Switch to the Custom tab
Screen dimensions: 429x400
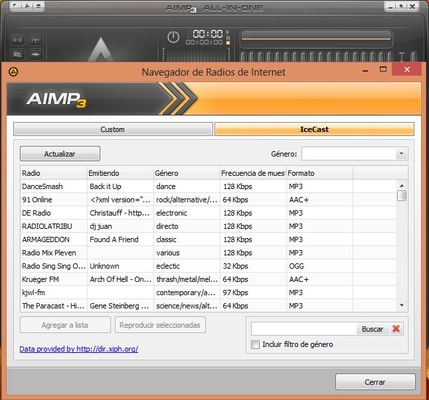(x=113, y=129)
